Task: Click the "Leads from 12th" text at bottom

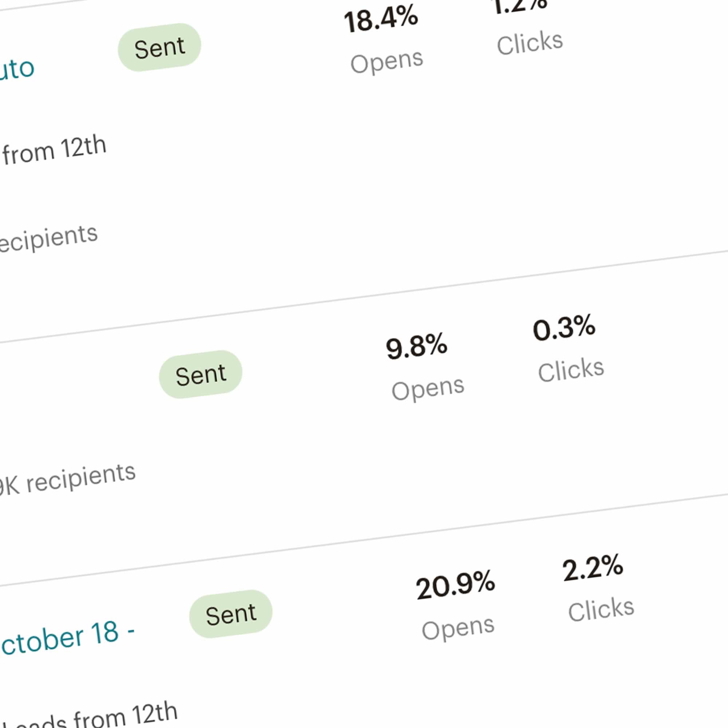Action: point(90,716)
